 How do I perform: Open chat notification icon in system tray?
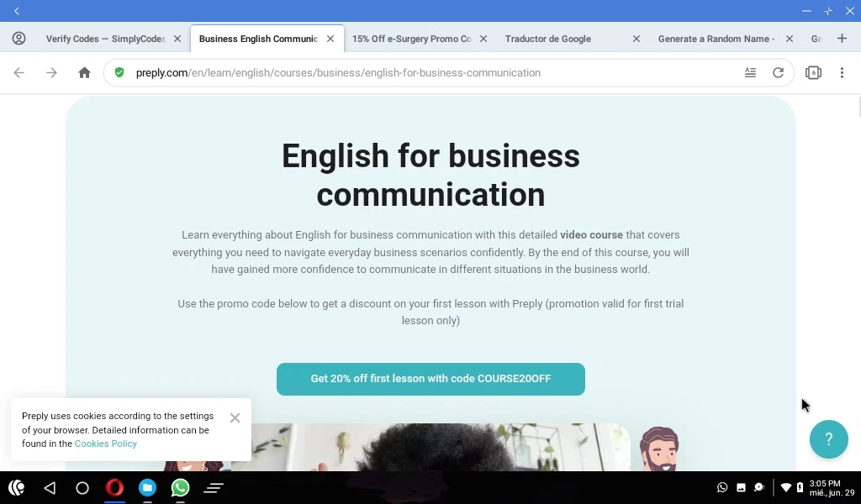[759, 487]
